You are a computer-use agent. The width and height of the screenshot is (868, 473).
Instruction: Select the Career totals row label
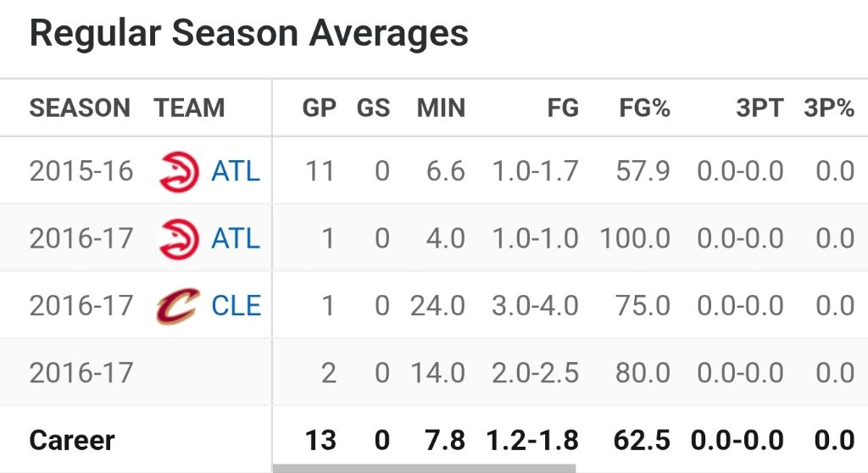[72, 441]
